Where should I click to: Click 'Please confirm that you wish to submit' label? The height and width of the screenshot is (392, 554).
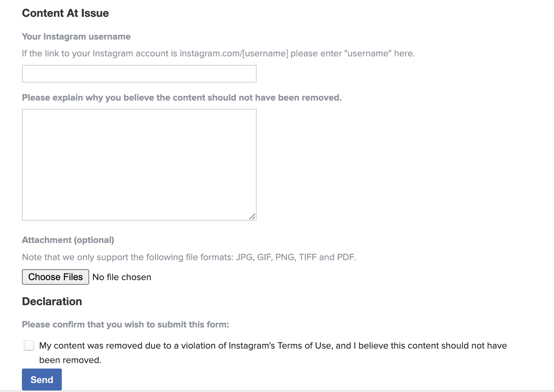coord(126,324)
